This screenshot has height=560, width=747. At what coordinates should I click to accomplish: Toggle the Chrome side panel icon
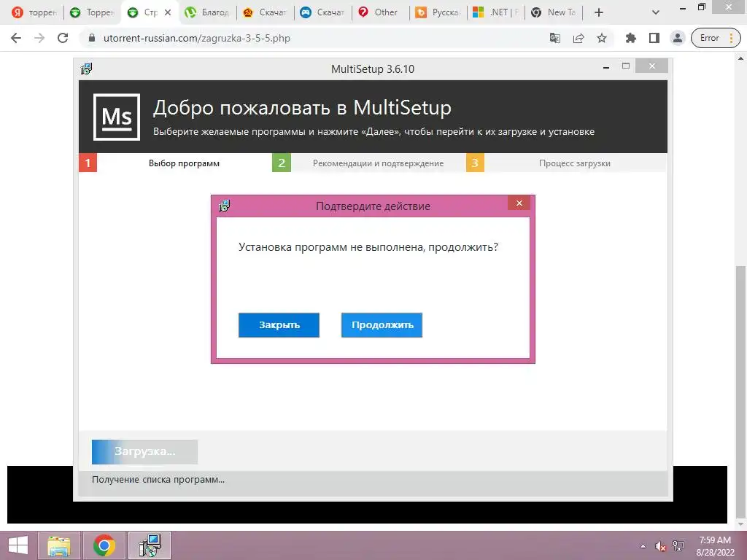pyautogui.click(x=654, y=38)
